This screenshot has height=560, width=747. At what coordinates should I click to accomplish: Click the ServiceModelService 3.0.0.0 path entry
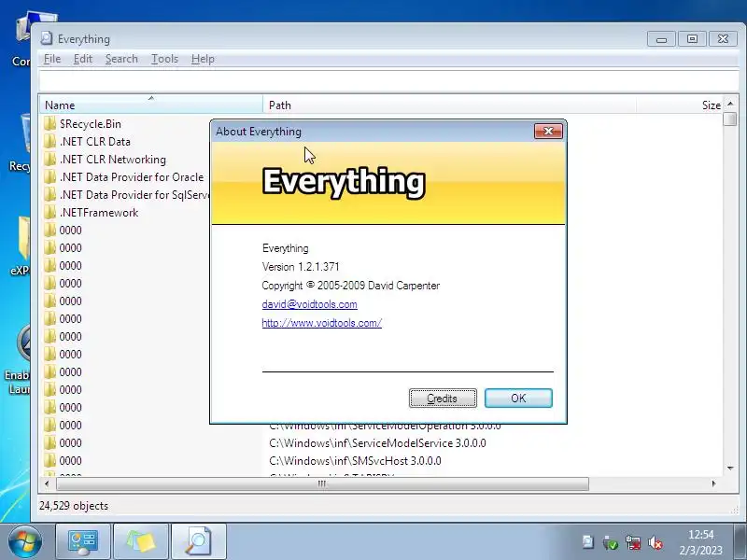pos(378,442)
